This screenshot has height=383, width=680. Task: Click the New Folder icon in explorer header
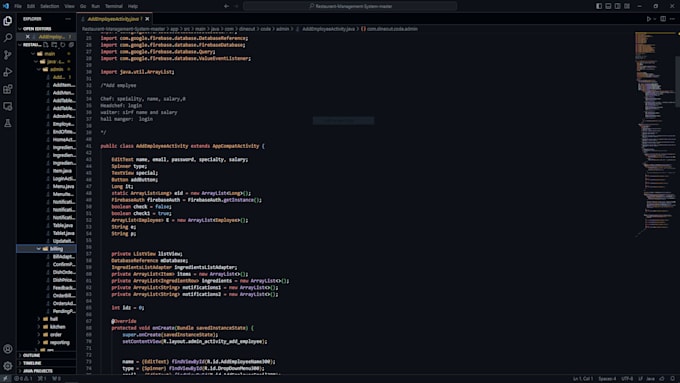pos(54,45)
